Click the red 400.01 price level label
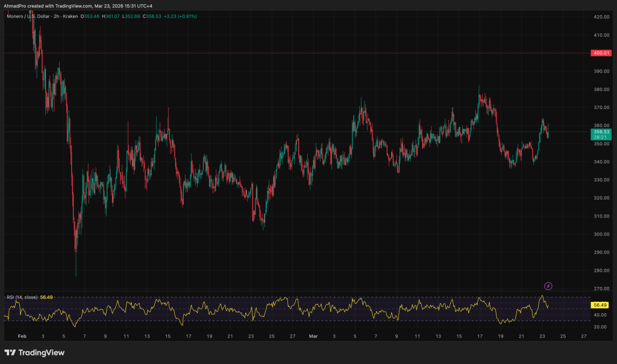Screen dimensions: 617x364 tap(603, 53)
